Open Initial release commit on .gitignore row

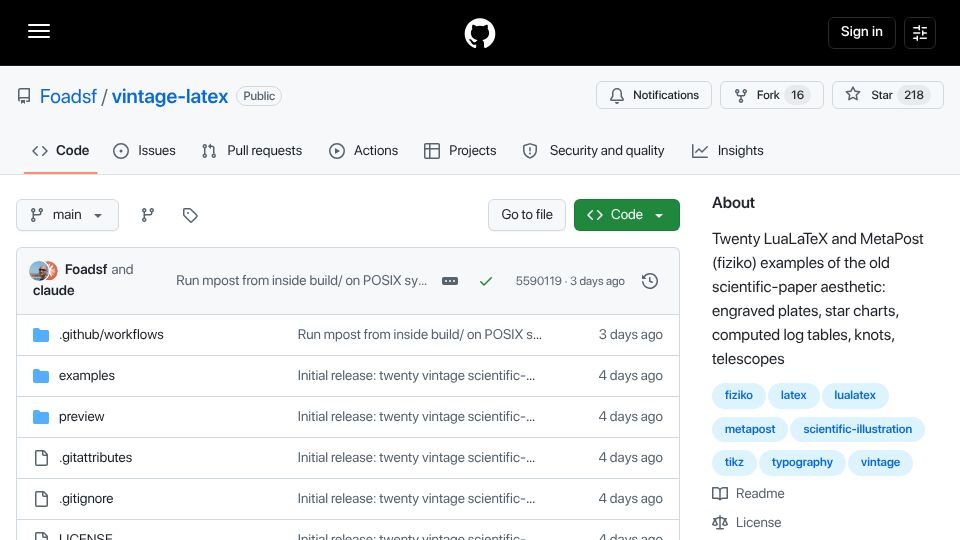(416, 498)
